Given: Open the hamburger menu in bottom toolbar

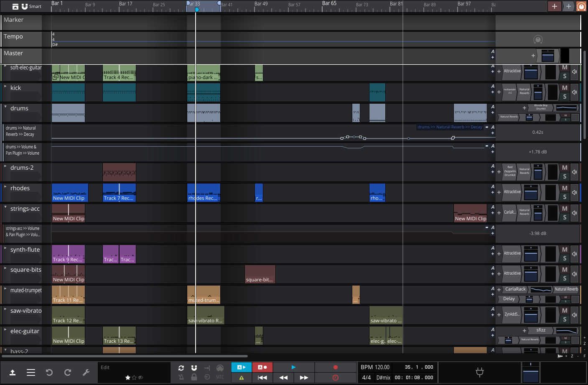Looking at the screenshot, I should click(x=31, y=372).
